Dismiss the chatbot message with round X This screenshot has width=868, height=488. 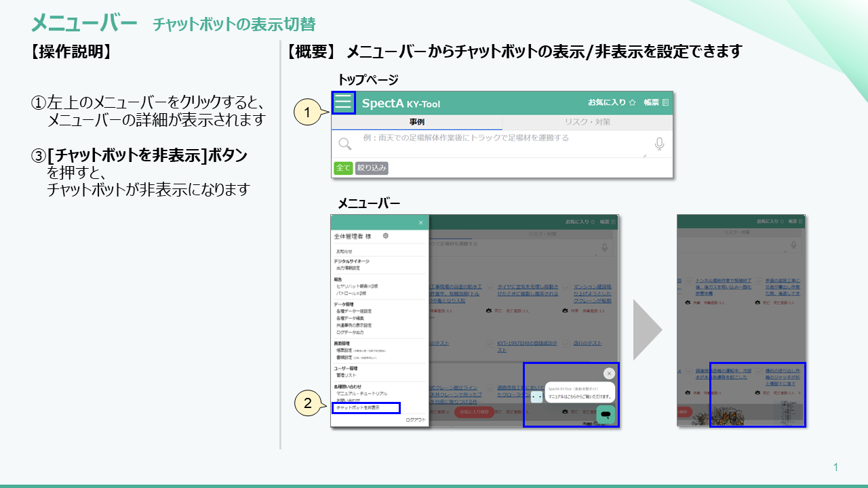click(609, 373)
